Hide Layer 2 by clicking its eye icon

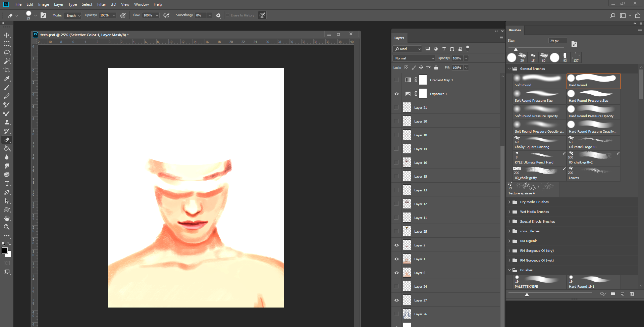click(x=396, y=245)
